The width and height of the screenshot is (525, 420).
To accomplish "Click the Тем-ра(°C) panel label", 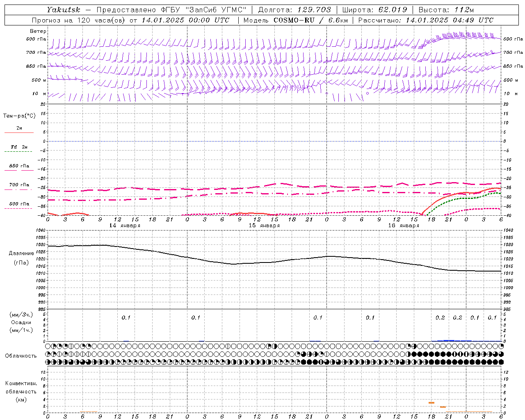I will (19, 116).
